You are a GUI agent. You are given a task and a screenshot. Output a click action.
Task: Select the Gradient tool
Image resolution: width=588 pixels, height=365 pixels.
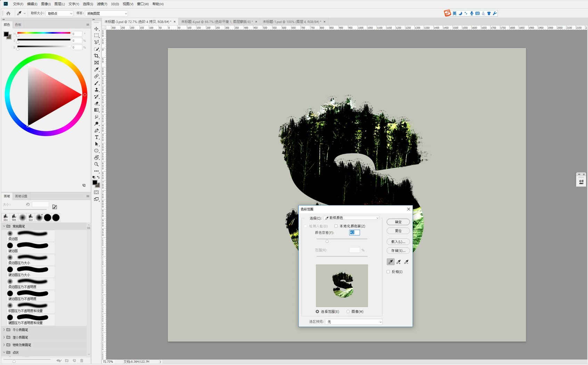pyautogui.click(x=97, y=110)
